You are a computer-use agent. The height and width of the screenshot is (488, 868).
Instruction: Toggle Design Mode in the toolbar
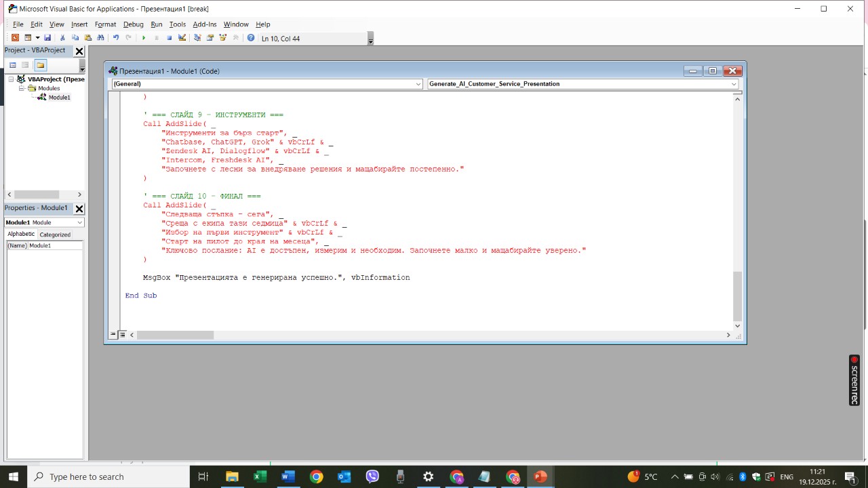182,38
